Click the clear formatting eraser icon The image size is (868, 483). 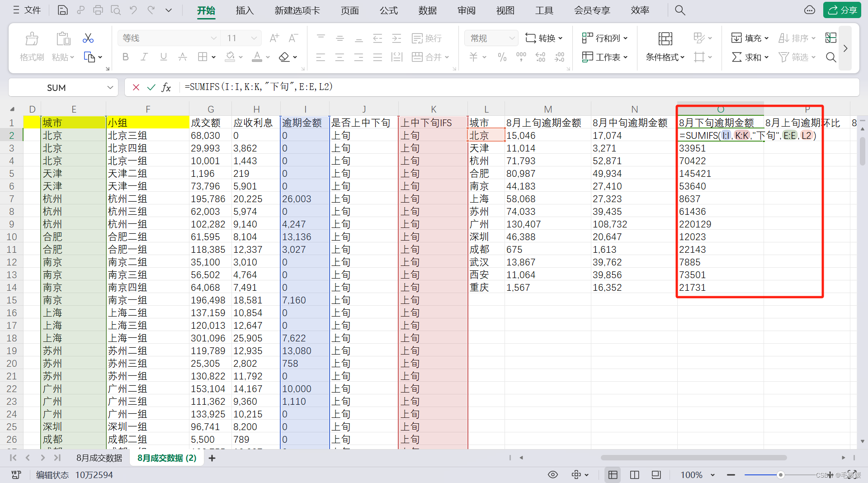[x=284, y=57]
